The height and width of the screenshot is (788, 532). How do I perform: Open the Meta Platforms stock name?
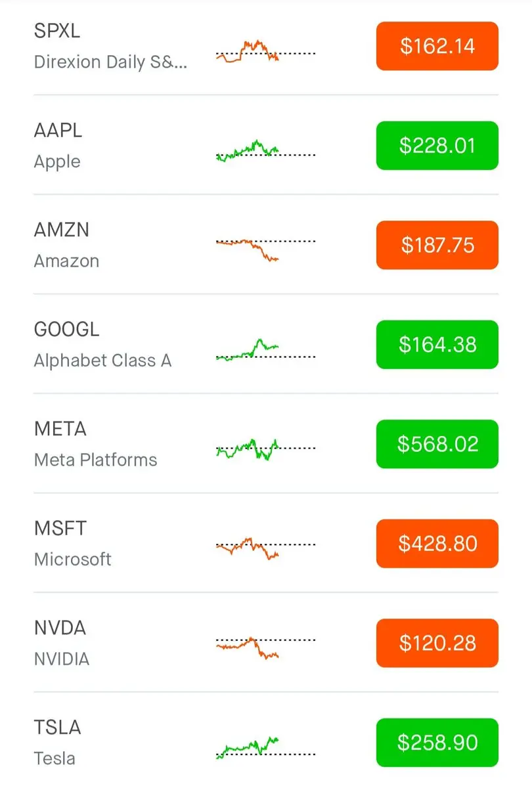(x=95, y=460)
